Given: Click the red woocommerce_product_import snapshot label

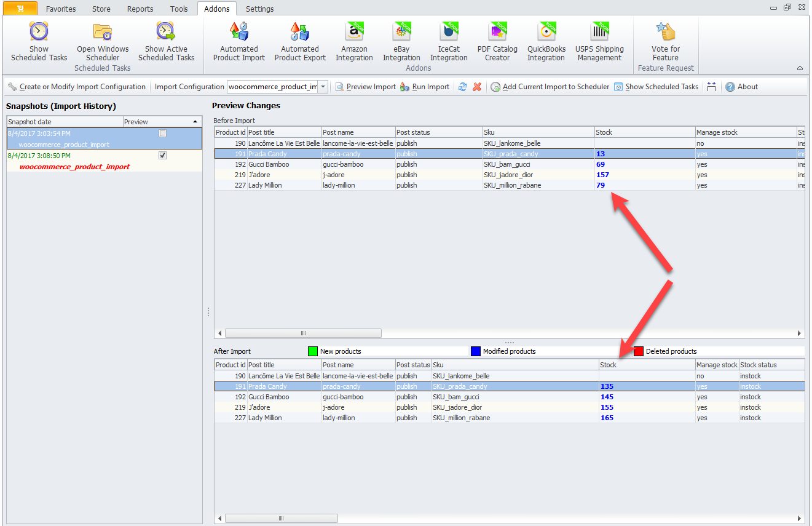Looking at the screenshot, I should pos(74,167).
